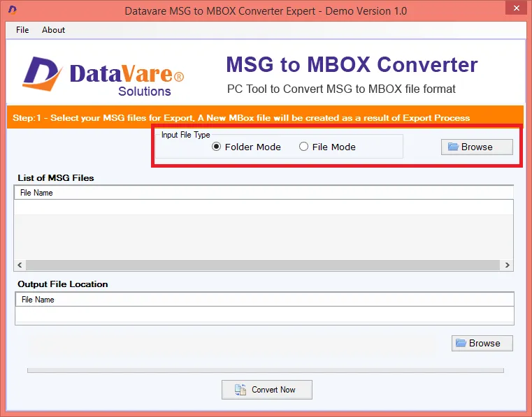Open the File menu

pyautogui.click(x=22, y=30)
